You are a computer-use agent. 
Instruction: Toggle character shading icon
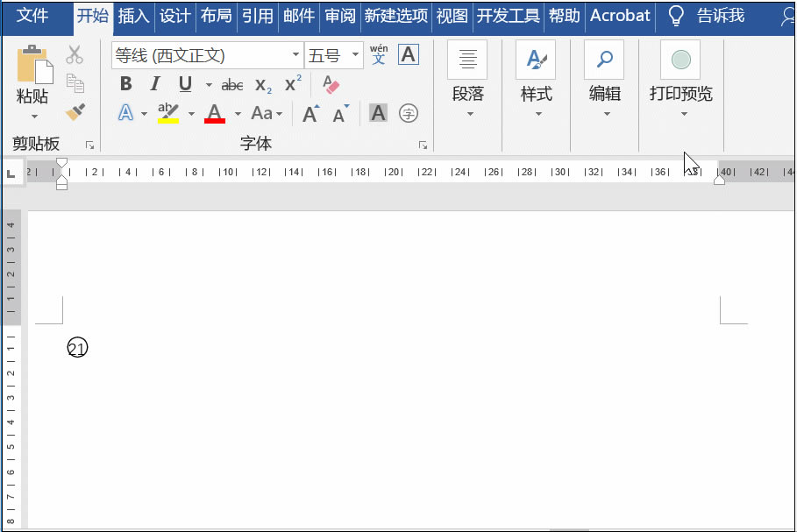coord(378,113)
